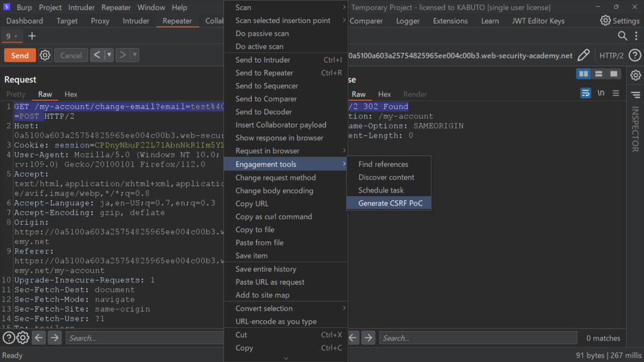Close Repeater tab 9

click(16, 36)
